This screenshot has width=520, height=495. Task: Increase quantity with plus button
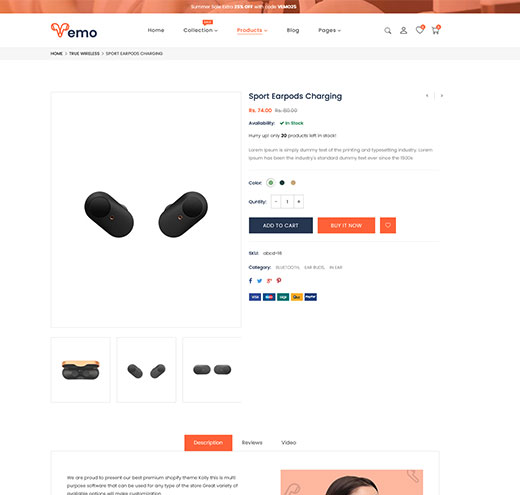[299, 202]
